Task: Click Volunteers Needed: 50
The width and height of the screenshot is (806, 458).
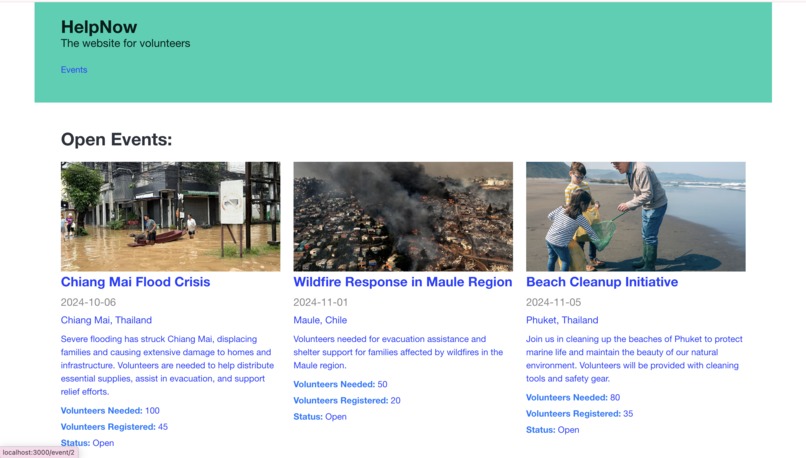Action: click(340, 384)
